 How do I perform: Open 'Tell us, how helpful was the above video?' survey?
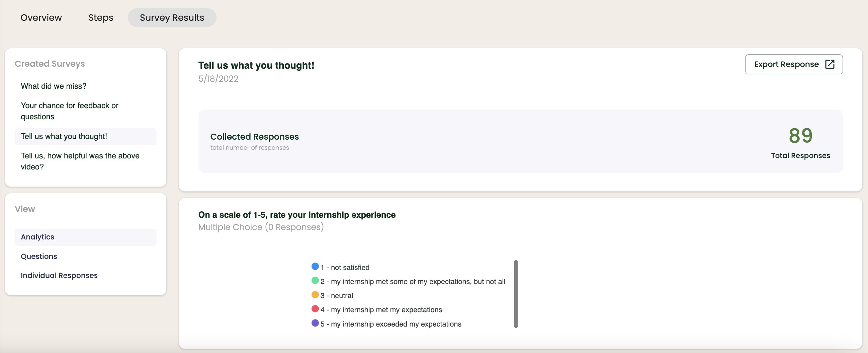[80, 161]
